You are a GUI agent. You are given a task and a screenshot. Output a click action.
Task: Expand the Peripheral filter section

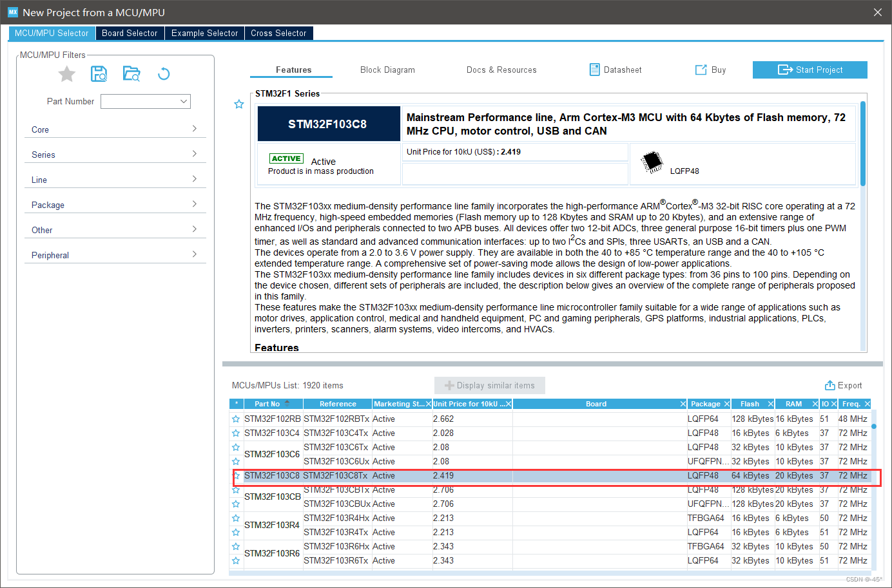click(115, 255)
